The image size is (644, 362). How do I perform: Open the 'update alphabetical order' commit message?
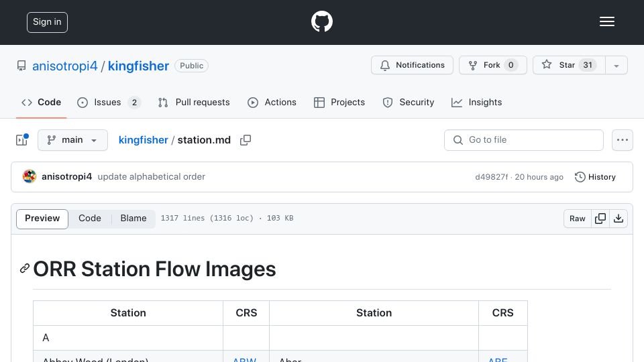(x=151, y=176)
